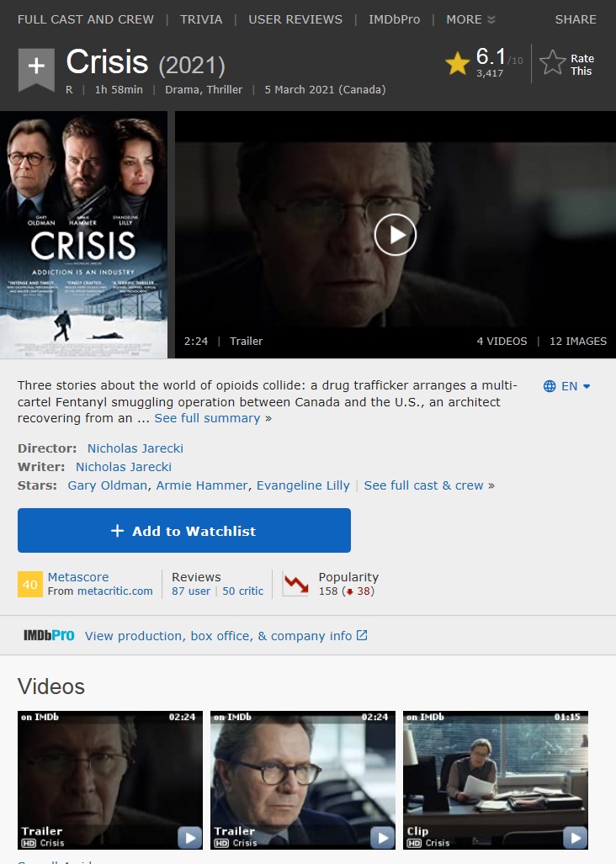Open the FULL CAST AND CREW tab
Image resolution: width=616 pixels, height=864 pixels.
tap(85, 19)
